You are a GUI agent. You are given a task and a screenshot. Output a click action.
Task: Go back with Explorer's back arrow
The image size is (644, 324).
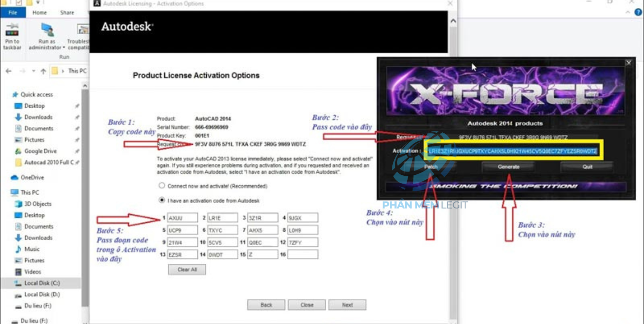(x=8, y=71)
